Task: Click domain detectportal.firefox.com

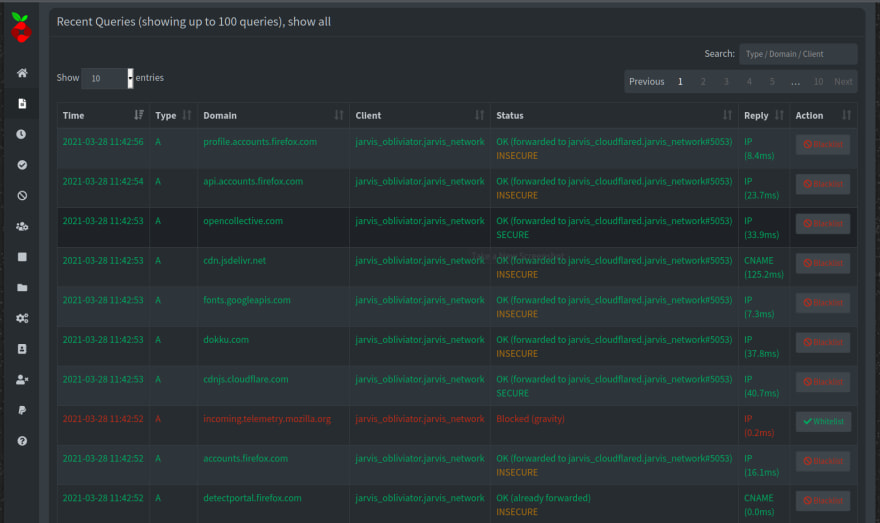Action: pyautogui.click(x=253, y=498)
